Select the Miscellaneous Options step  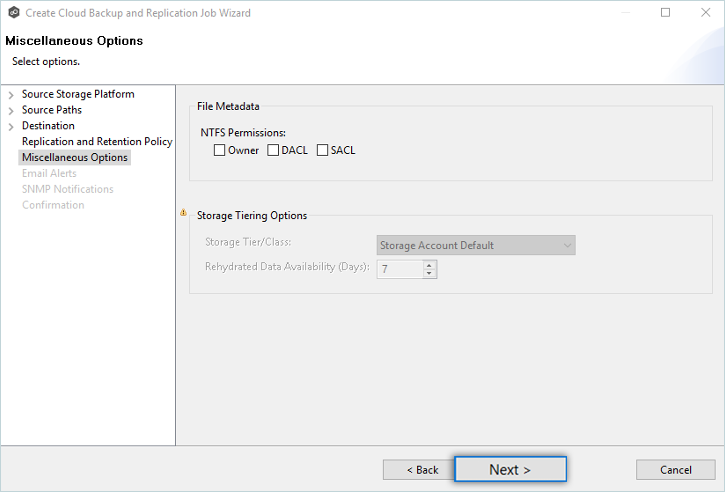pos(74,157)
